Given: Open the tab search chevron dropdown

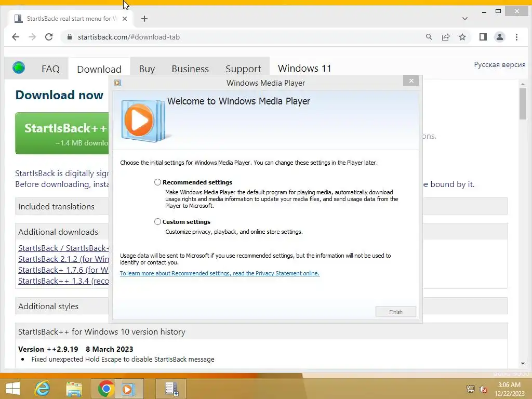Looking at the screenshot, I should (x=465, y=19).
